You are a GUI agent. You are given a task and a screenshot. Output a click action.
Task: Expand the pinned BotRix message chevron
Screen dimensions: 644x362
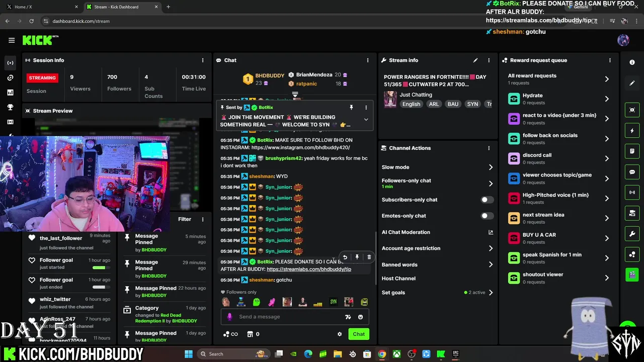tap(366, 120)
